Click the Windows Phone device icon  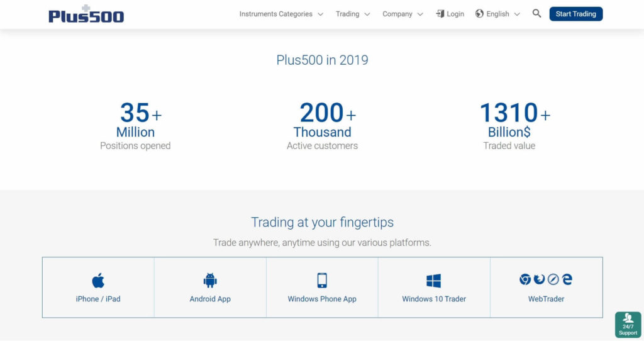(322, 280)
